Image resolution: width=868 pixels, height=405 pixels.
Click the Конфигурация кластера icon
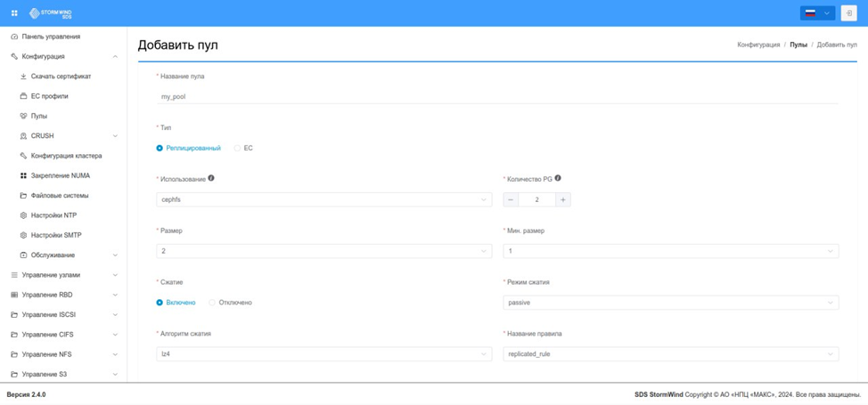[x=23, y=156]
